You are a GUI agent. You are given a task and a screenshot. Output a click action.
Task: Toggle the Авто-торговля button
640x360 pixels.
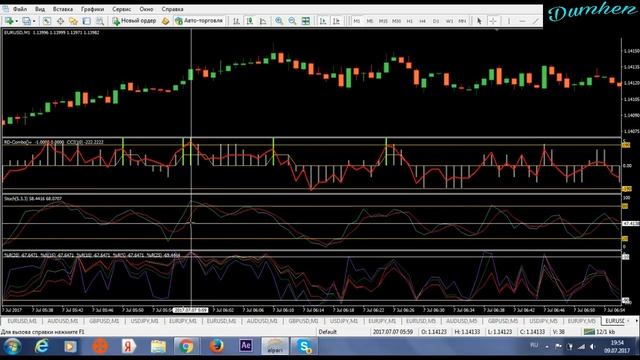(199, 21)
